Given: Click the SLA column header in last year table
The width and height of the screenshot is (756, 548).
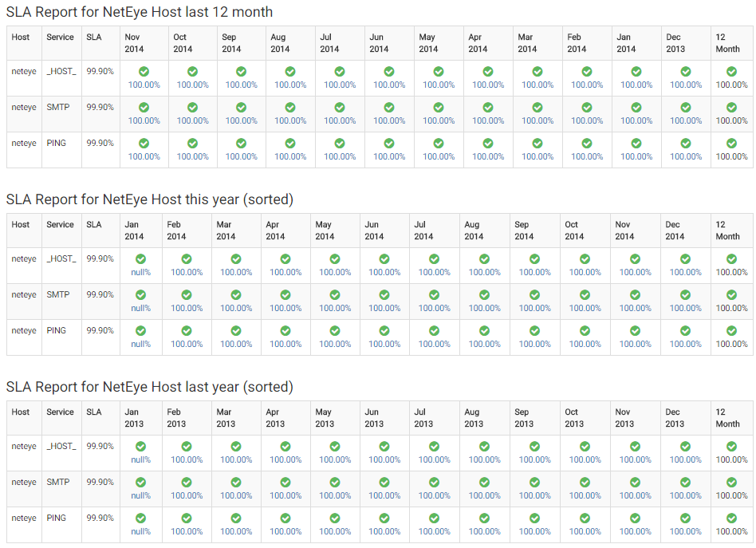Looking at the screenshot, I should (x=100, y=418).
